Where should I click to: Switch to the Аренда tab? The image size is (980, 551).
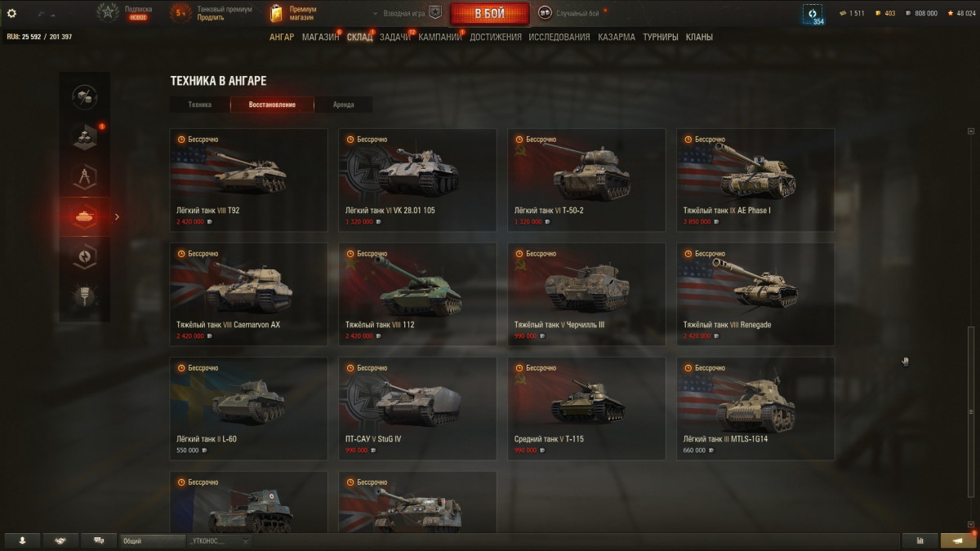pyautogui.click(x=344, y=104)
